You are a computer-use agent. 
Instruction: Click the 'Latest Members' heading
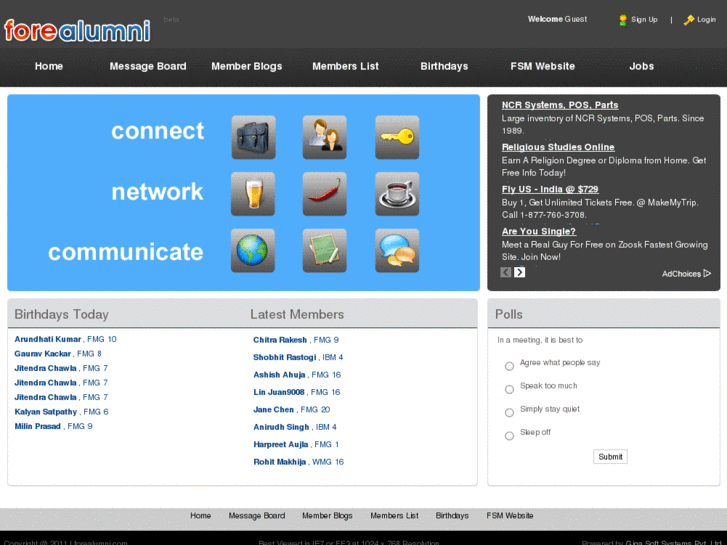297,314
